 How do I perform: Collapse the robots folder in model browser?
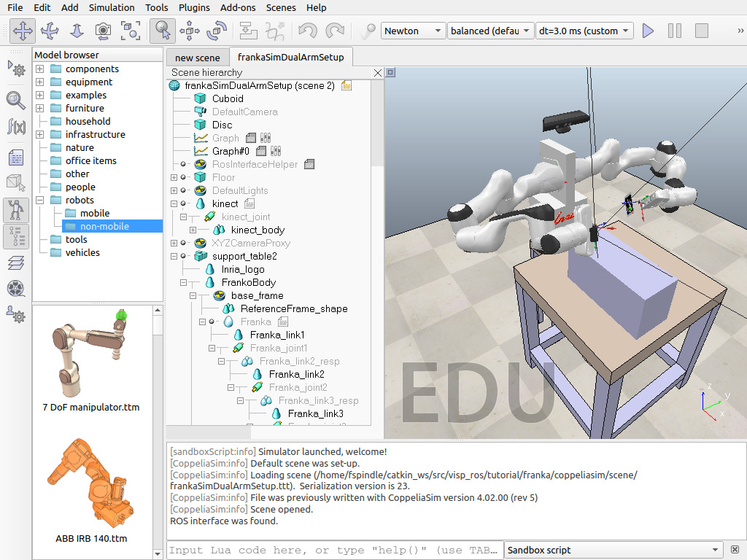point(40,201)
